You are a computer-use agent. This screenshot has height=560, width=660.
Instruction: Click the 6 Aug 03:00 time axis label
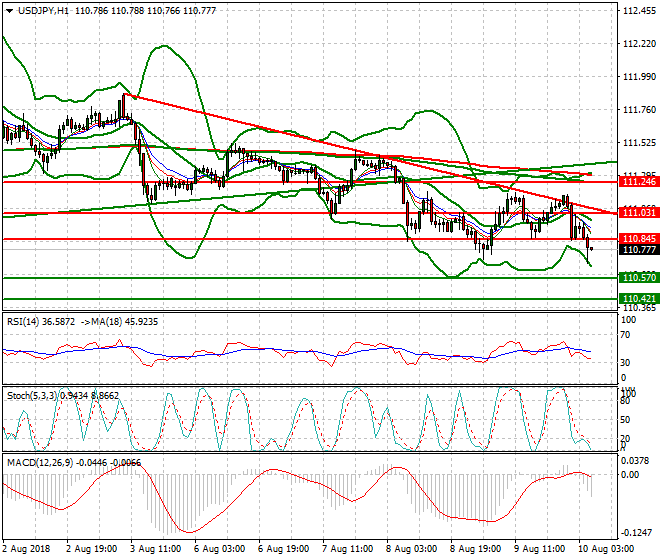[220, 549]
